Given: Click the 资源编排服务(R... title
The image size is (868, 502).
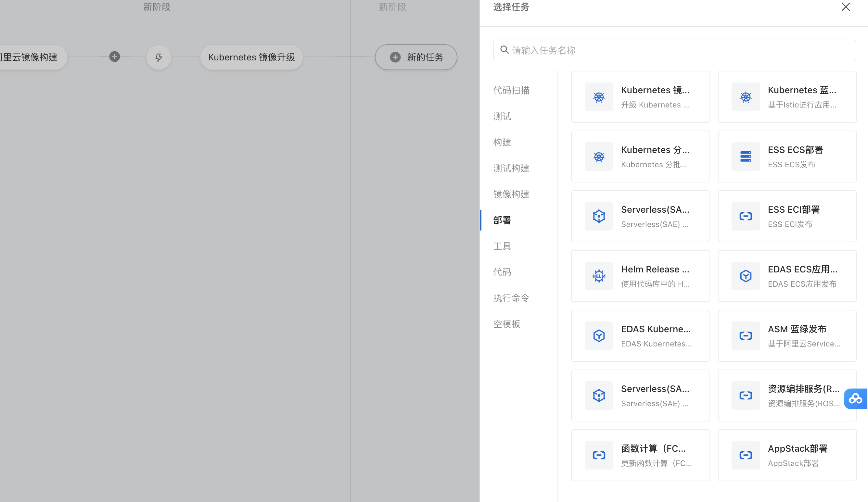Looking at the screenshot, I should (804, 389).
